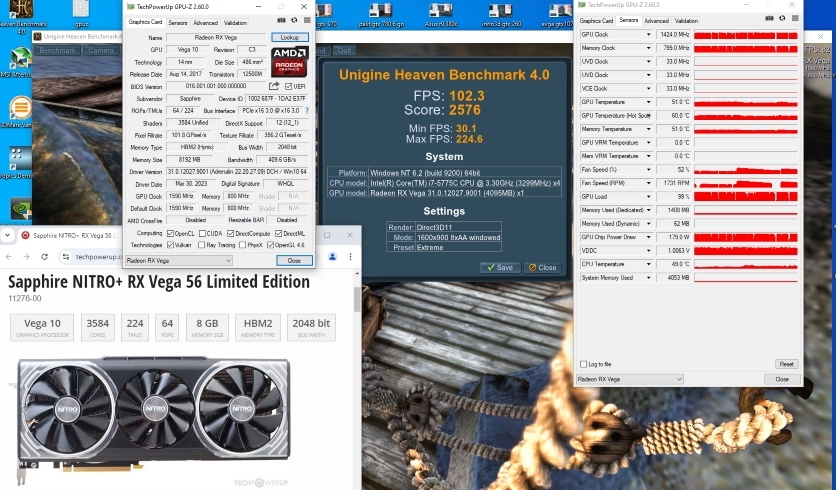The width and height of the screenshot is (836, 490).
Task: Click the GPU Load sensor graph
Action: 746,197
